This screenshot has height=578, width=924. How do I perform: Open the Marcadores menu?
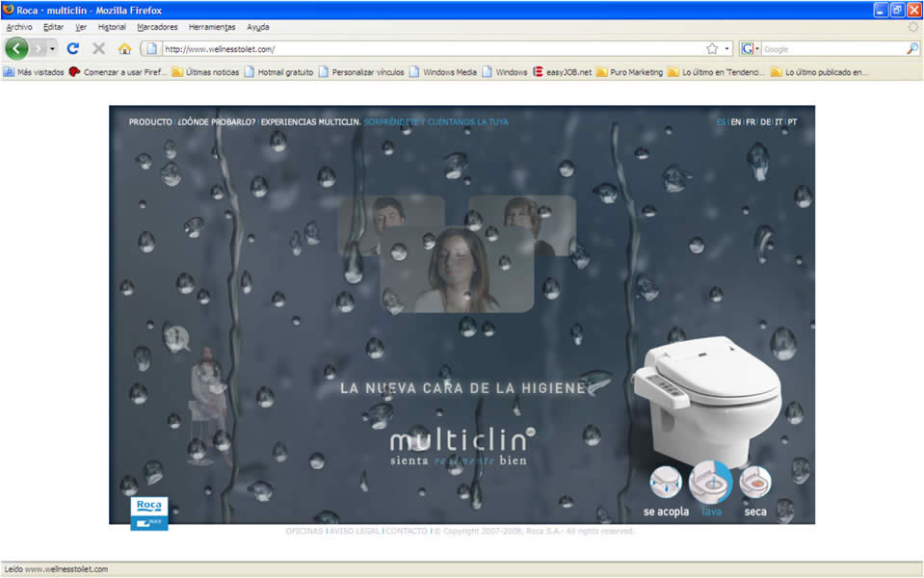pyautogui.click(x=157, y=27)
